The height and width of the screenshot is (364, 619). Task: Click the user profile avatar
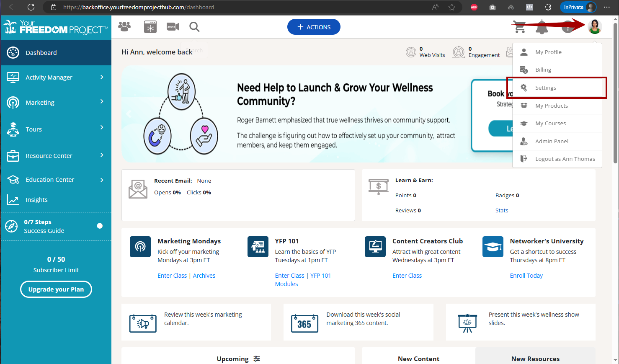[594, 27]
